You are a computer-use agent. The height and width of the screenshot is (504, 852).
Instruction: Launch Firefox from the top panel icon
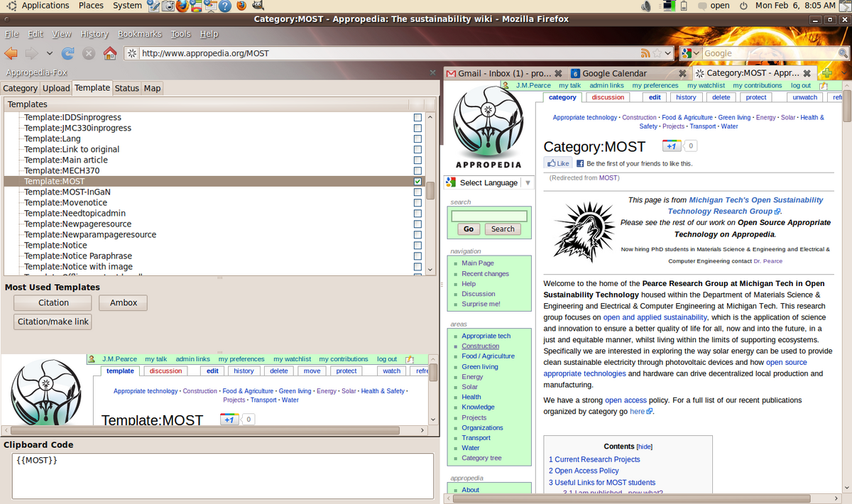182,6
